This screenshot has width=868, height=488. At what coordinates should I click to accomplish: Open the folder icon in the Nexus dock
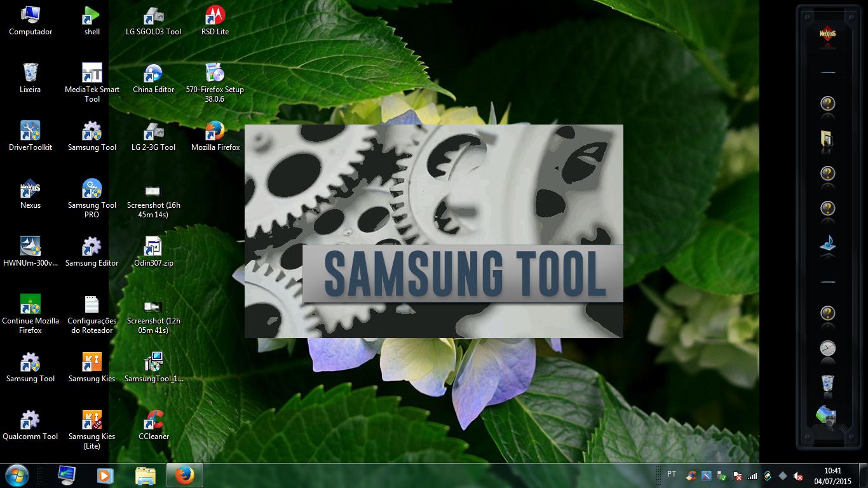coord(827,139)
